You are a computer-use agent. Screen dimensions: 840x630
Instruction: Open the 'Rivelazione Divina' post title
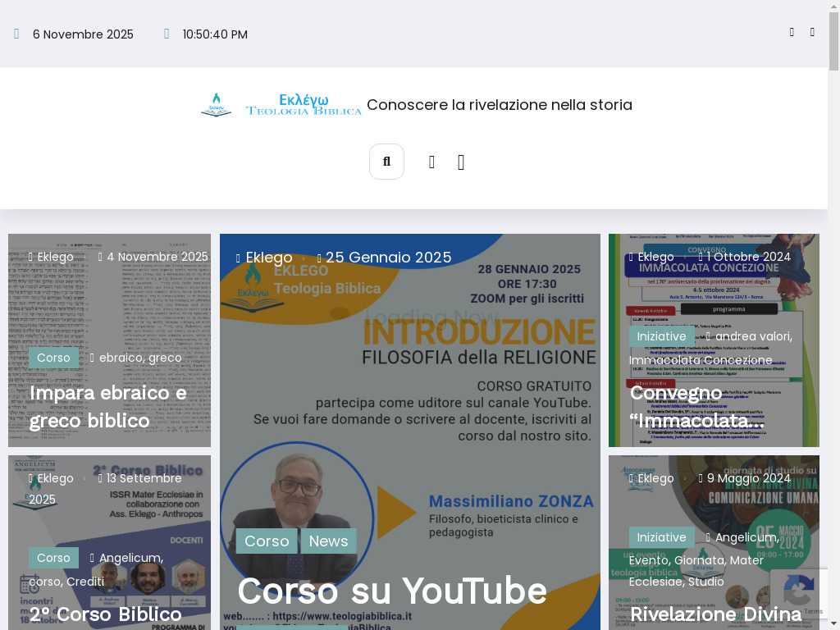click(715, 614)
